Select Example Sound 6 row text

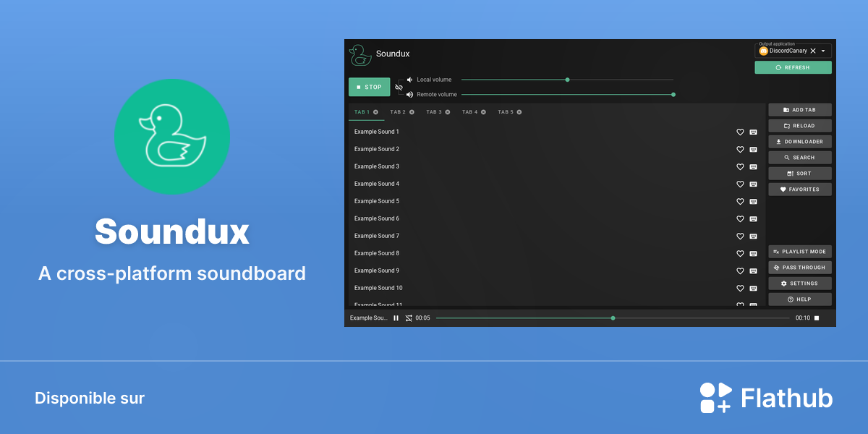tap(377, 219)
